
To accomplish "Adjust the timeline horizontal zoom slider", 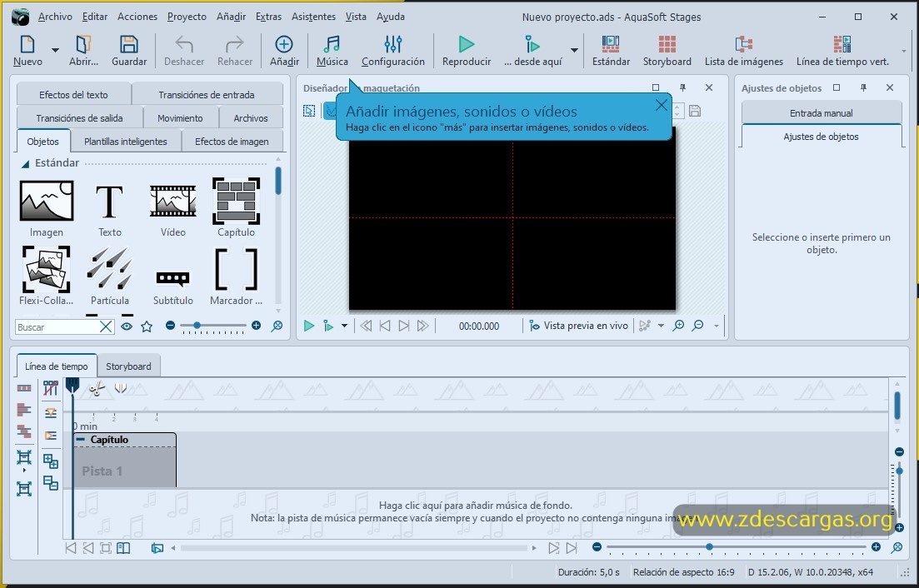I will click(x=737, y=547).
